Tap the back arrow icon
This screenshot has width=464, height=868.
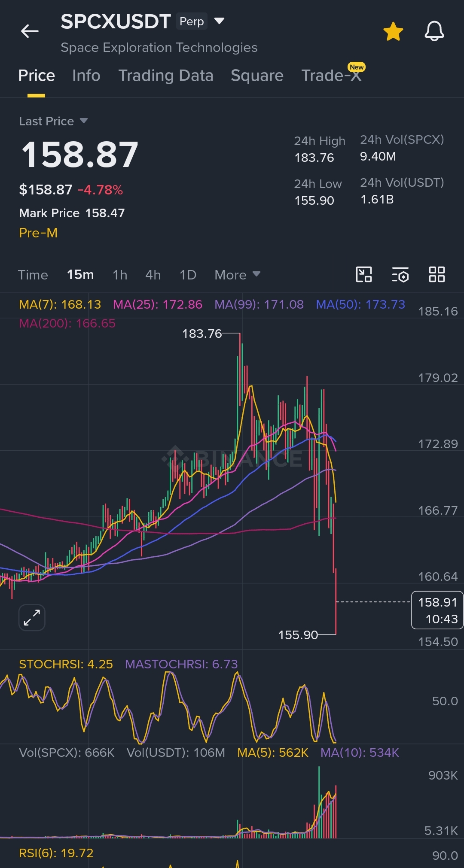pyautogui.click(x=30, y=31)
